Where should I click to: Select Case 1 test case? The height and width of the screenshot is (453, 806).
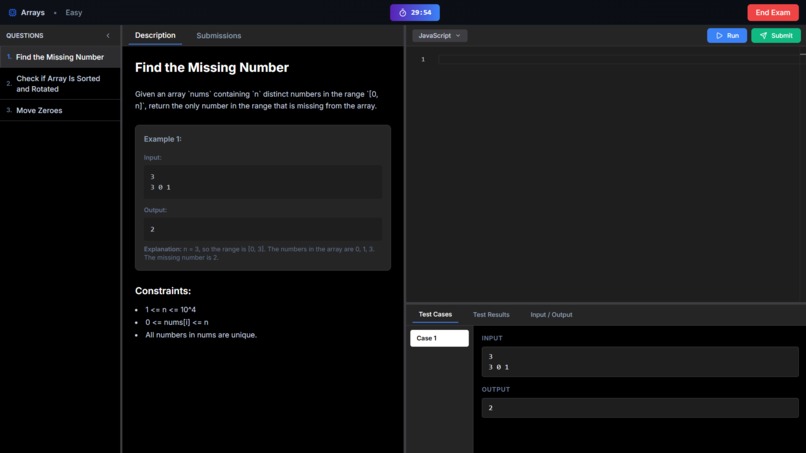tap(439, 338)
